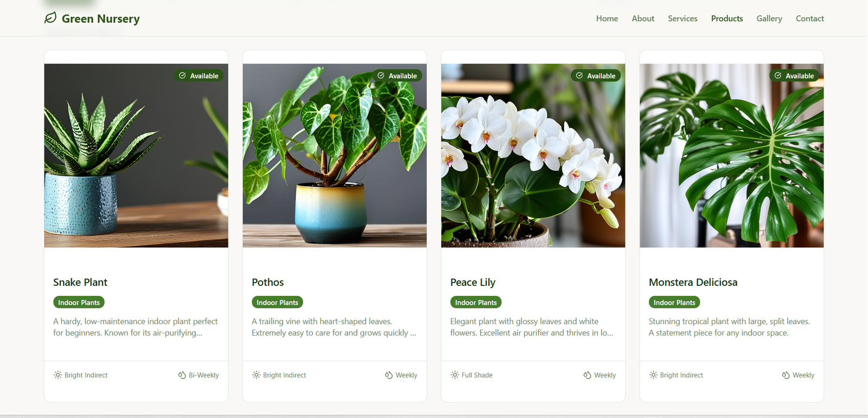Select the Contact navigation link

tap(810, 18)
